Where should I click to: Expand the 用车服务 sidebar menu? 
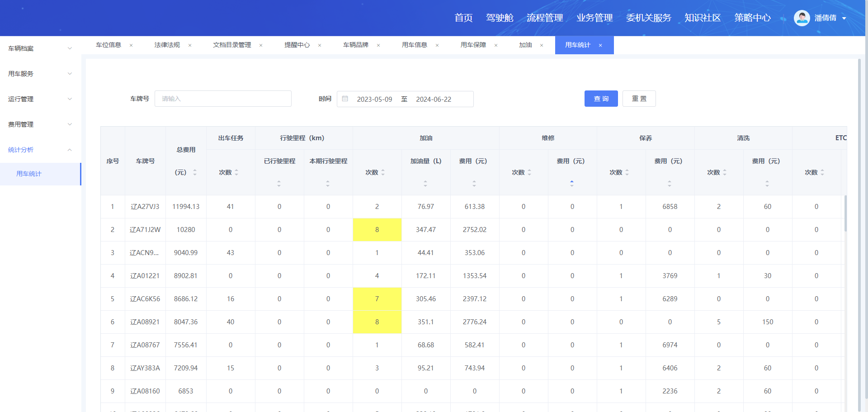pos(40,74)
